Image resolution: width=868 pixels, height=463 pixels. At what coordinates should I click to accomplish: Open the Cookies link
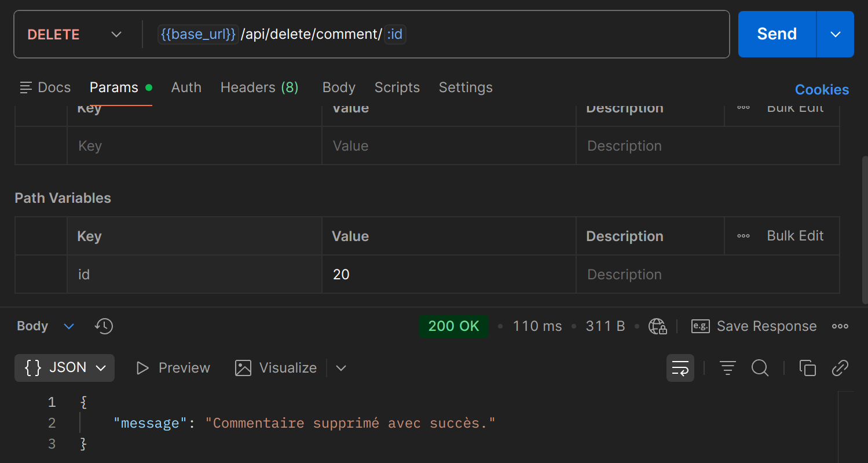(x=822, y=90)
